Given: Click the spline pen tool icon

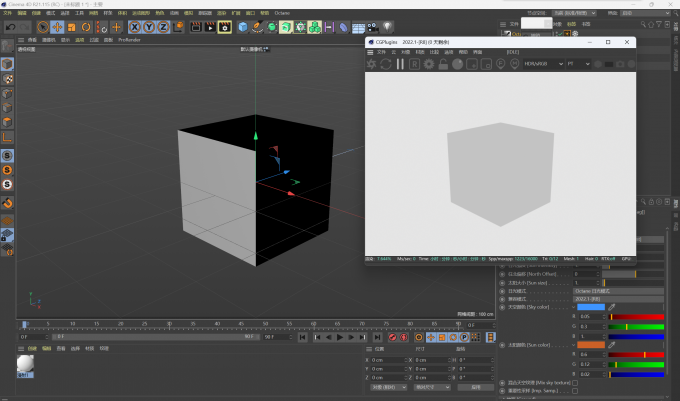Looking at the screenshot, I should pyautogui.click(x=257, y=27).
